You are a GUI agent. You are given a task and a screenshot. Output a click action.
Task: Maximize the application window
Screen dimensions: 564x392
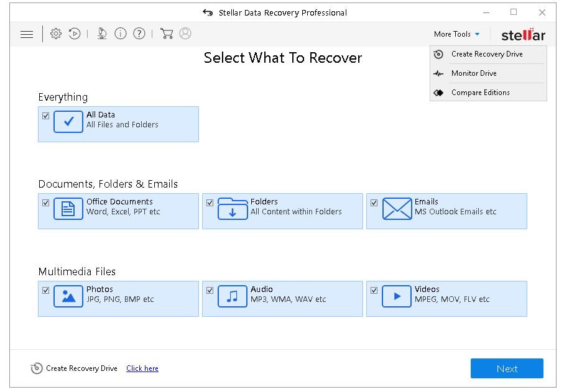514,12
